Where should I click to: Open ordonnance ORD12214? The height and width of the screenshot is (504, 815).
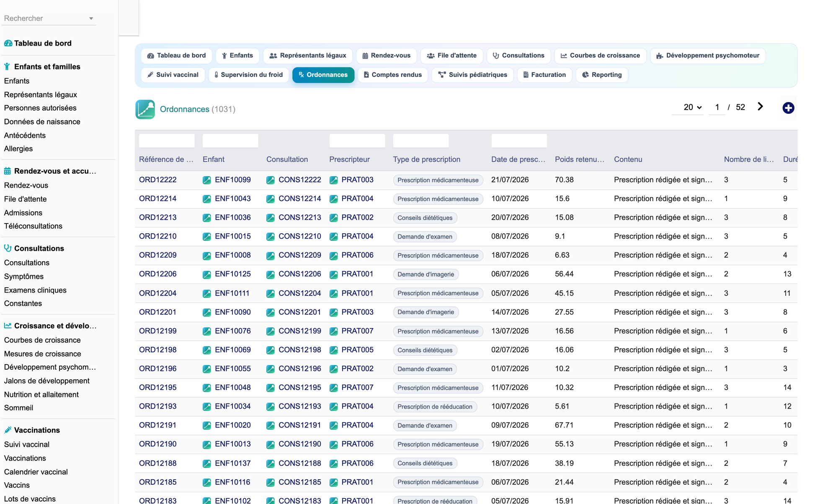coord(158,199)
